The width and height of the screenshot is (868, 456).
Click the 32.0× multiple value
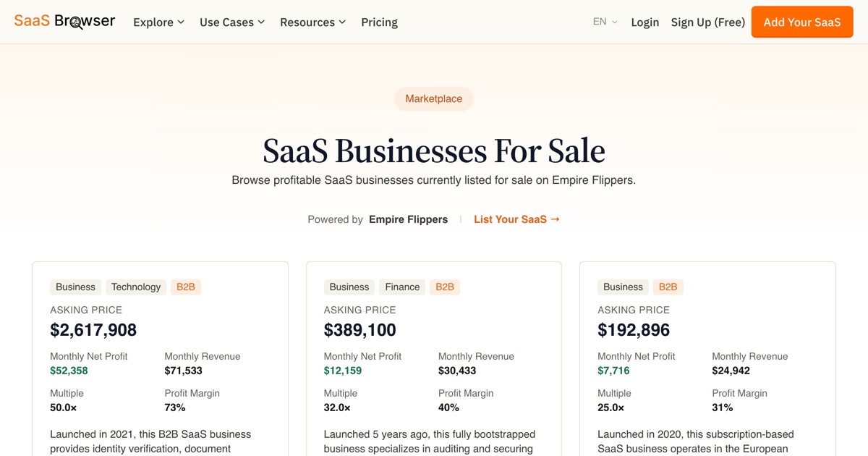tap(337, 408)
